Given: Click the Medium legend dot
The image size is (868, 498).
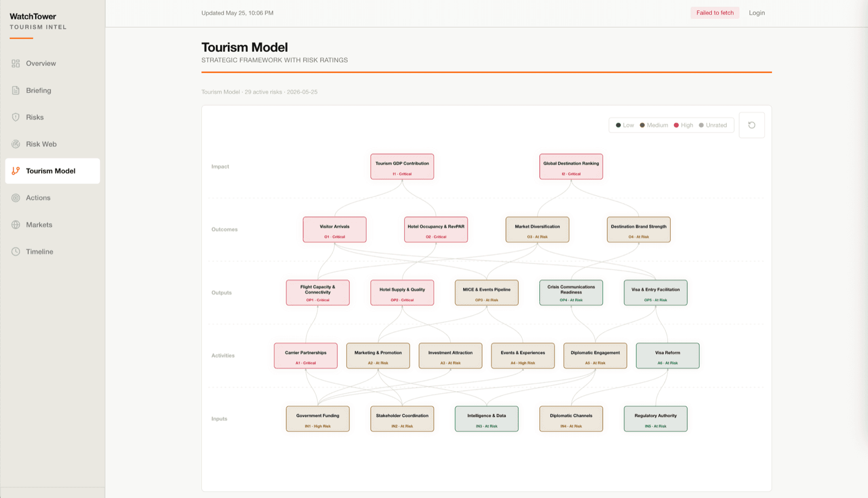Looking at the screenshot, I should pyautogui.click(x=642, y=125).
